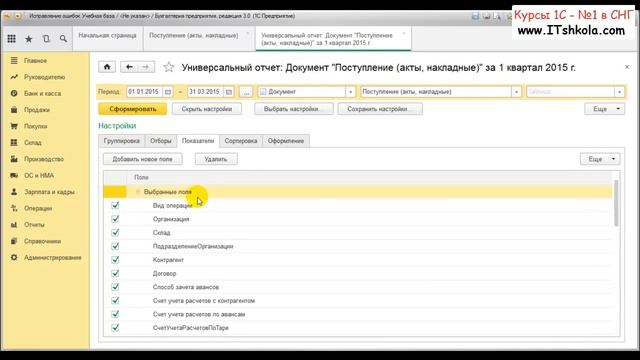Uncheck ПодразделениеОрганизации field
640x360 pixels.
[115, 246]
